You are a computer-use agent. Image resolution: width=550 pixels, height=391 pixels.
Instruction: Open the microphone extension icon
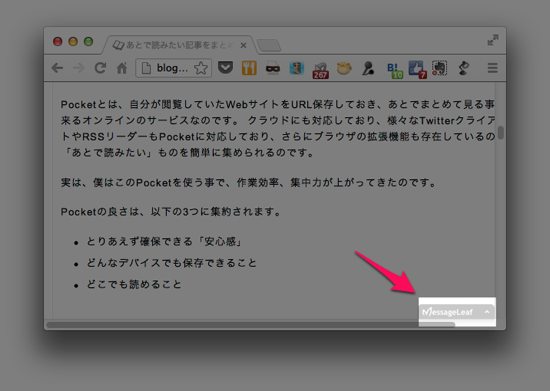[368, 68]
